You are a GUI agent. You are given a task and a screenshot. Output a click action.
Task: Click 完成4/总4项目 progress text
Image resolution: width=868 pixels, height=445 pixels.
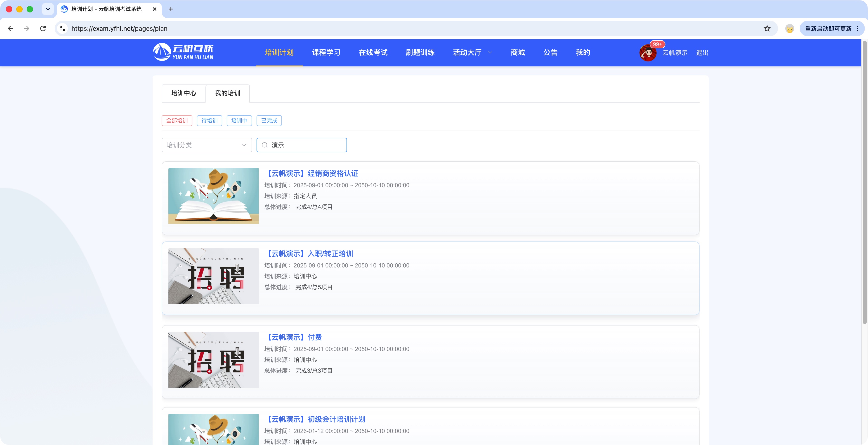[314, 207]
